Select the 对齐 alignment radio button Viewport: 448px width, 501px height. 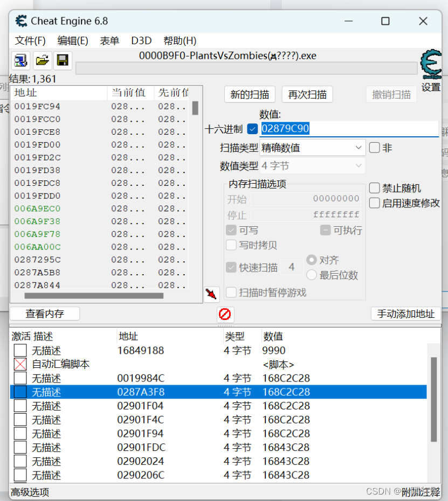[x=312, y=260]
